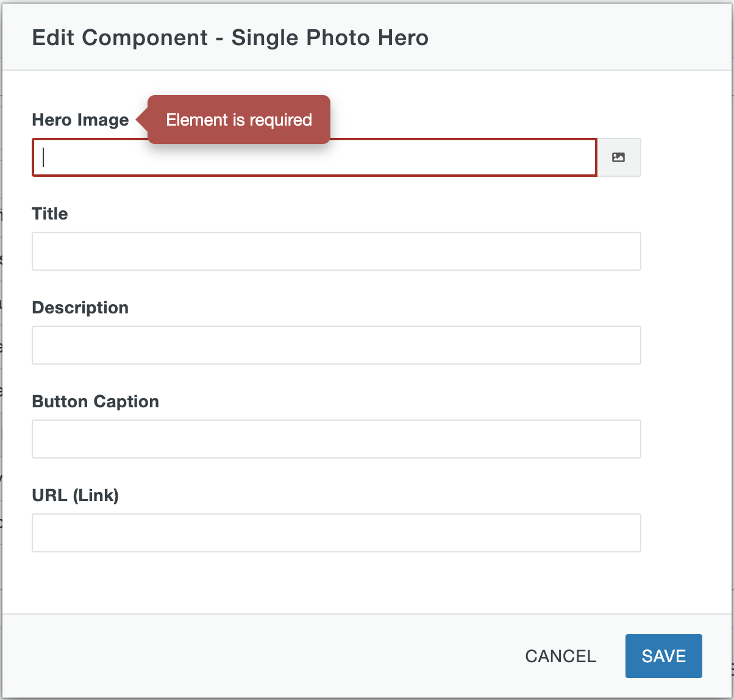
Task: Click the Description field label
Action: [80, 308]
